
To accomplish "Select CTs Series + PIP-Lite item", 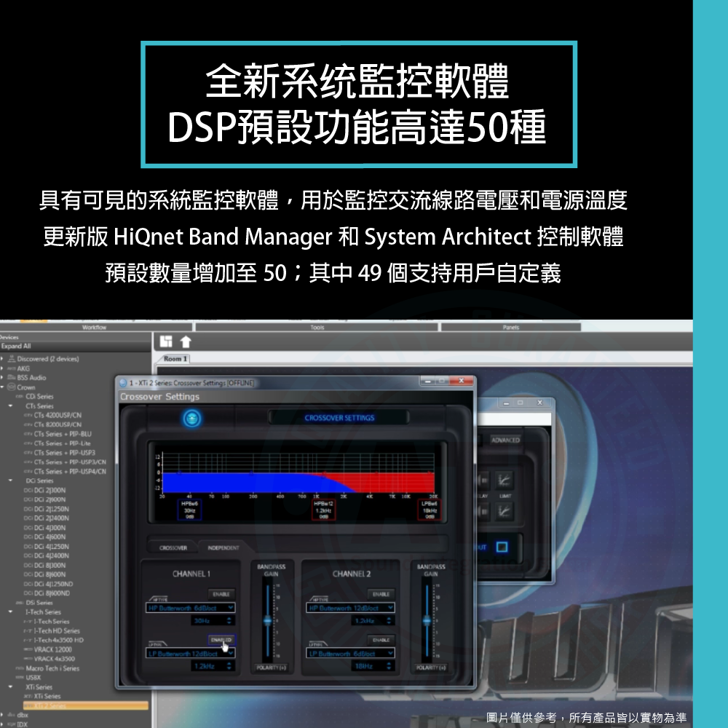I will (x=62, y=443).
